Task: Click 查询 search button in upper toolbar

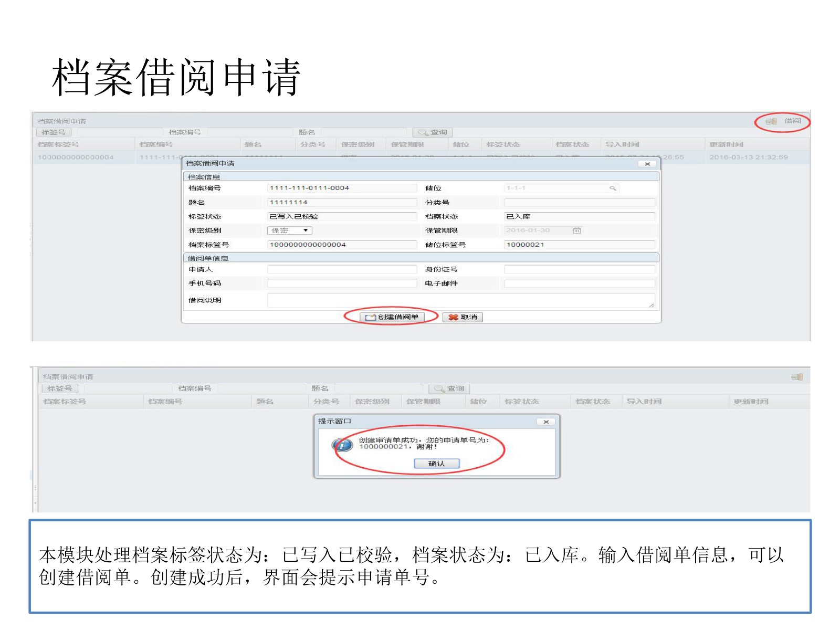Action: tap(433, 132)
